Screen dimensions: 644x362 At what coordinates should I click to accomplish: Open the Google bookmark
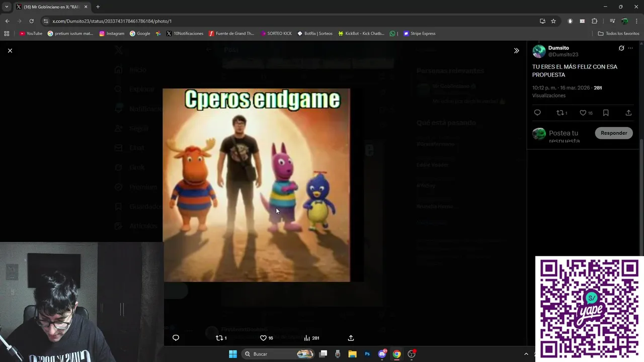pyautogui.click(x=140, y=34)
